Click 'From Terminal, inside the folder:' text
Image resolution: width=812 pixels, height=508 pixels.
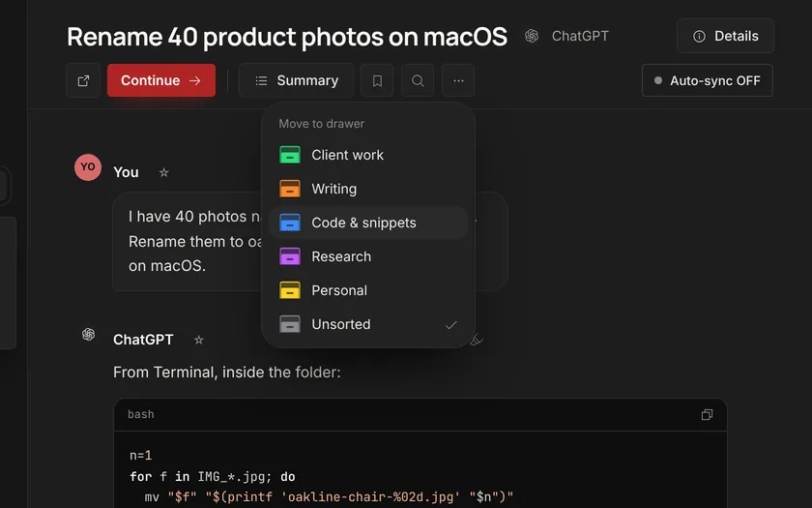[x=227, y=373]
